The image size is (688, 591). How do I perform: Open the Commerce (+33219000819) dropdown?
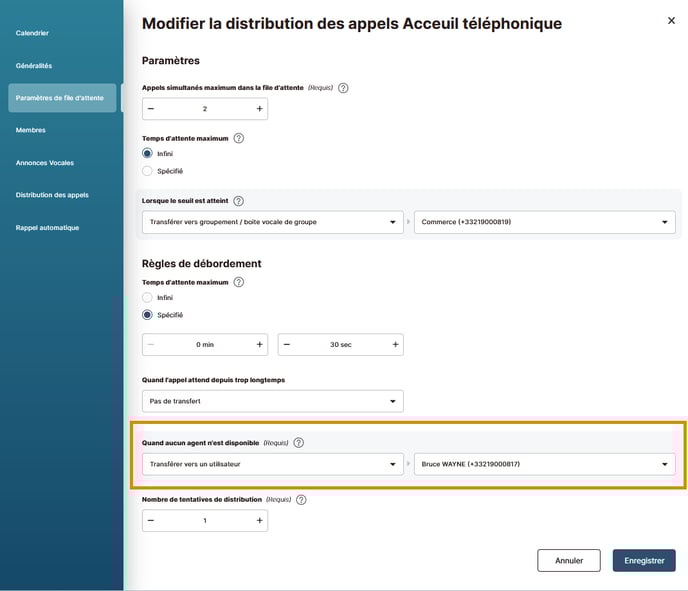pyautogui.click(x=545, y=222)
